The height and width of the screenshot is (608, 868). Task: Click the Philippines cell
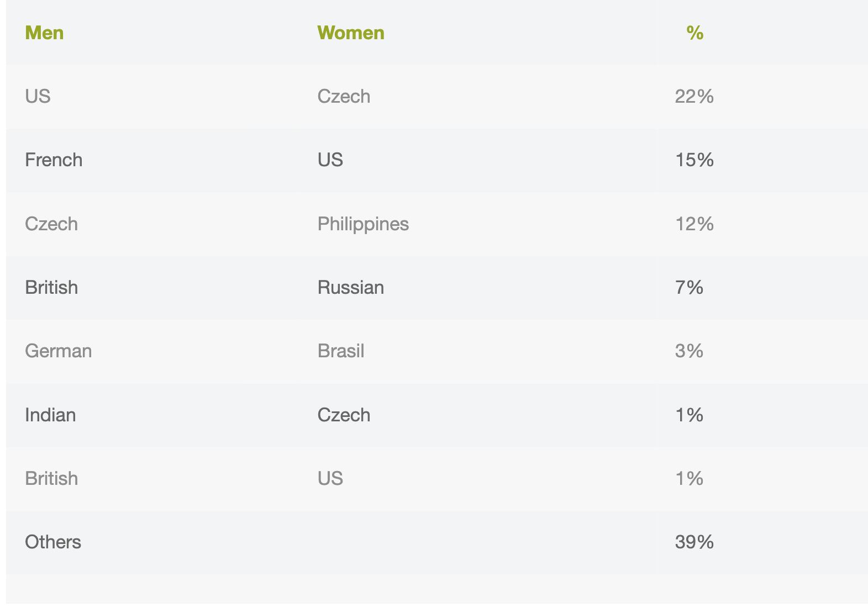pos(363,224)
